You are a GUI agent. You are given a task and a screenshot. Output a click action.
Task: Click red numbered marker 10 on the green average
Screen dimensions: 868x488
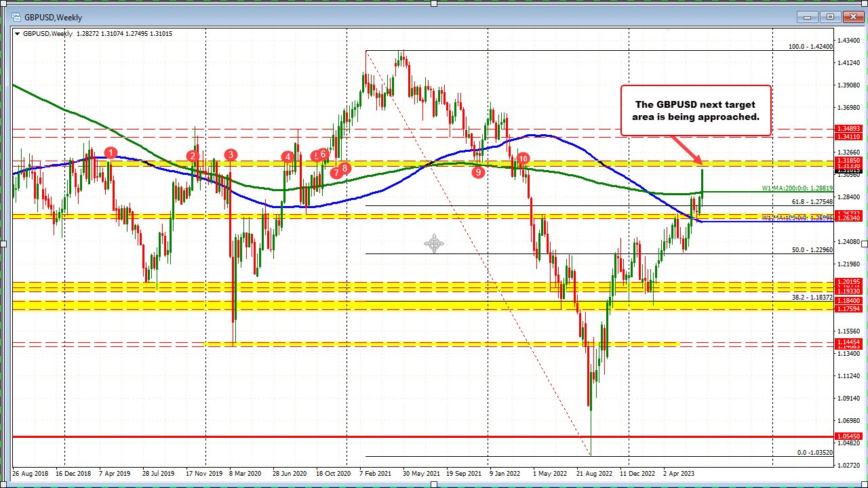[x=522, y=159]
